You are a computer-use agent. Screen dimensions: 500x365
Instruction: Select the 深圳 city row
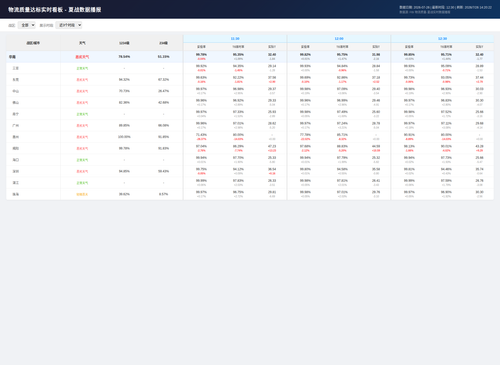[x=250, y=171]
